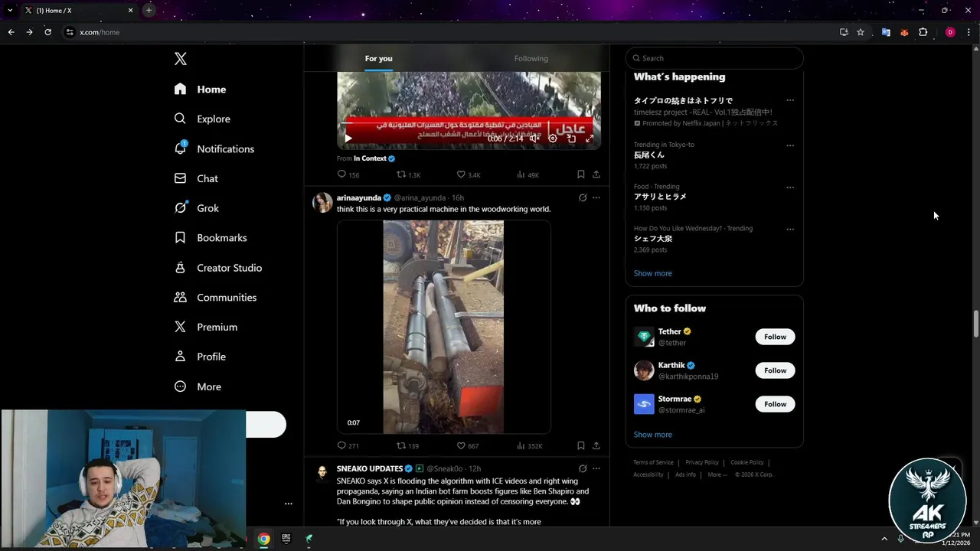Viewport: 980px width, 551px height.
Task: View analytics of In Context post (49K)
Action: 528,174
